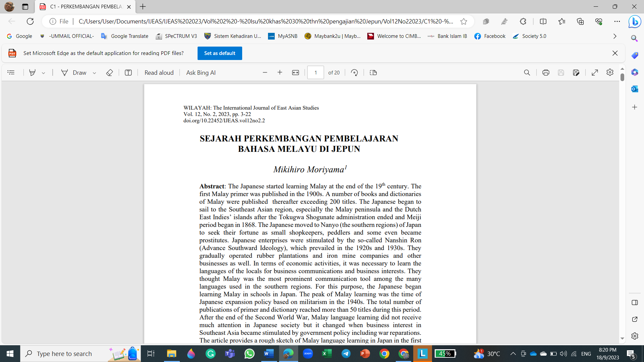The height and width of the screenshot is (362, 644).
Task: Open Bank Islam IB bookmark
Action: click(x=447, y=36)
